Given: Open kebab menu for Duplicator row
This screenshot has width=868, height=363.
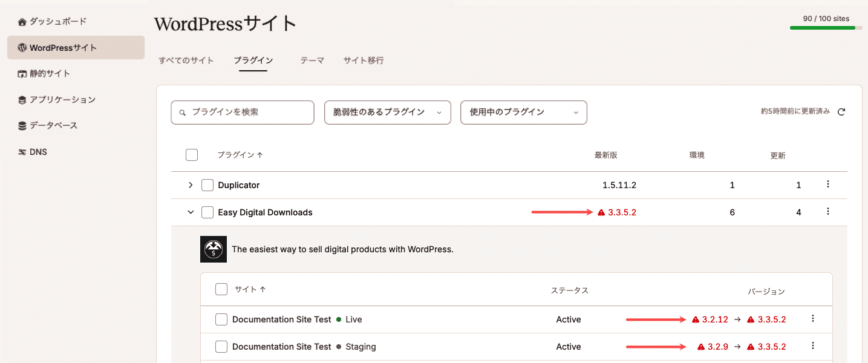Looking at the screenshot, I should 828,184.
